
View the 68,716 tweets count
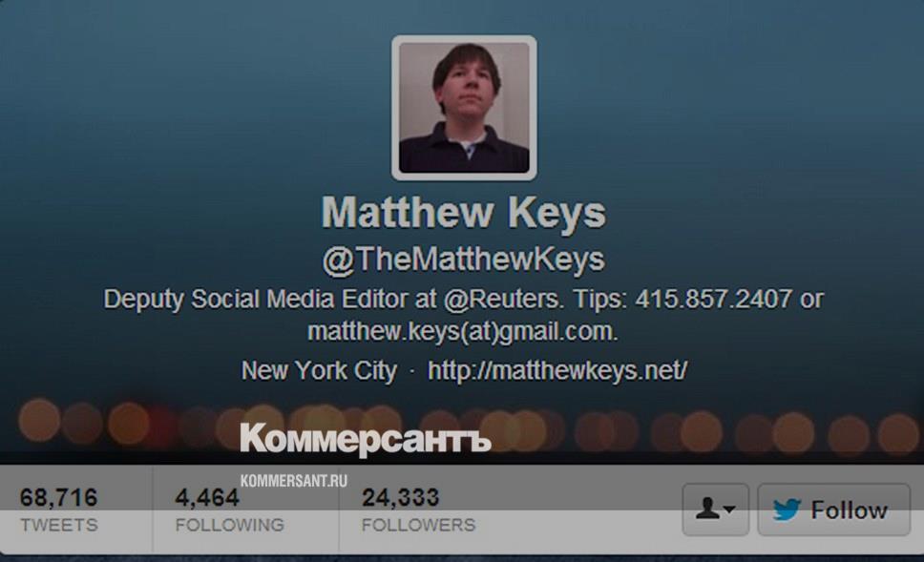pyautogui.click(x=58, y=498)
